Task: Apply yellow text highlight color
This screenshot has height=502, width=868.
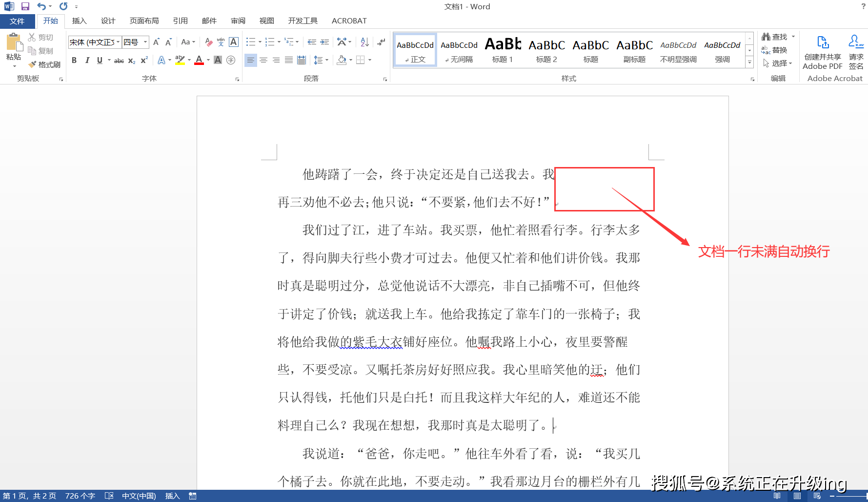Action: 180,60
